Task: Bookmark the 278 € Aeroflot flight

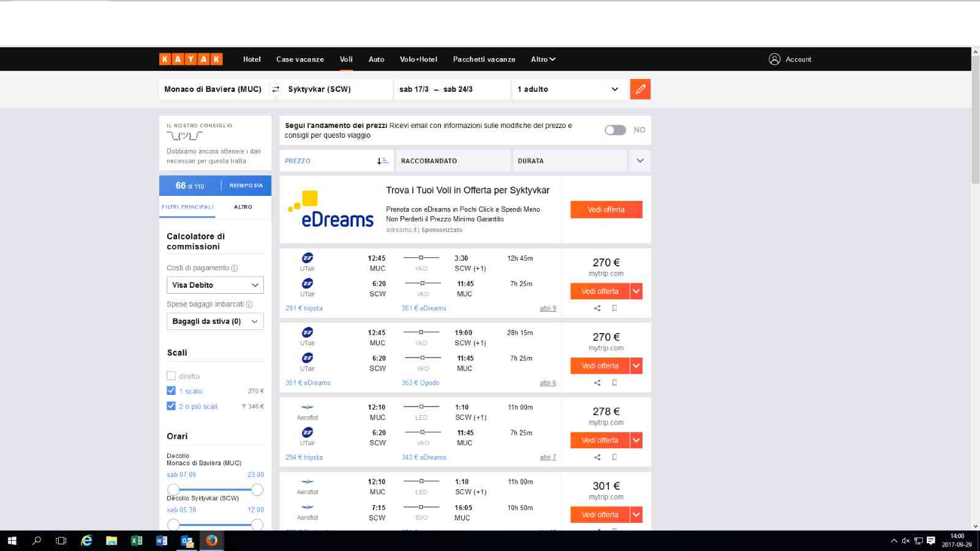Action: click(x=614, y=457)
